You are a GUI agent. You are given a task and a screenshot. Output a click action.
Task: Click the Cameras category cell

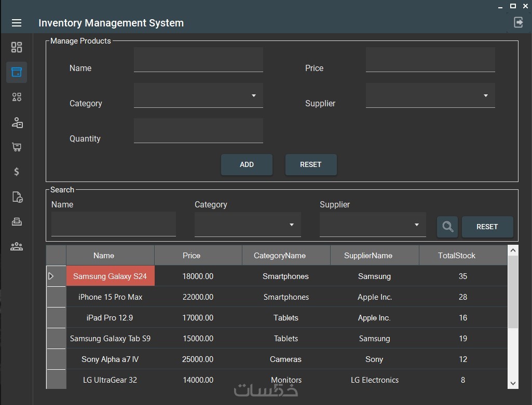click(286, 359)
